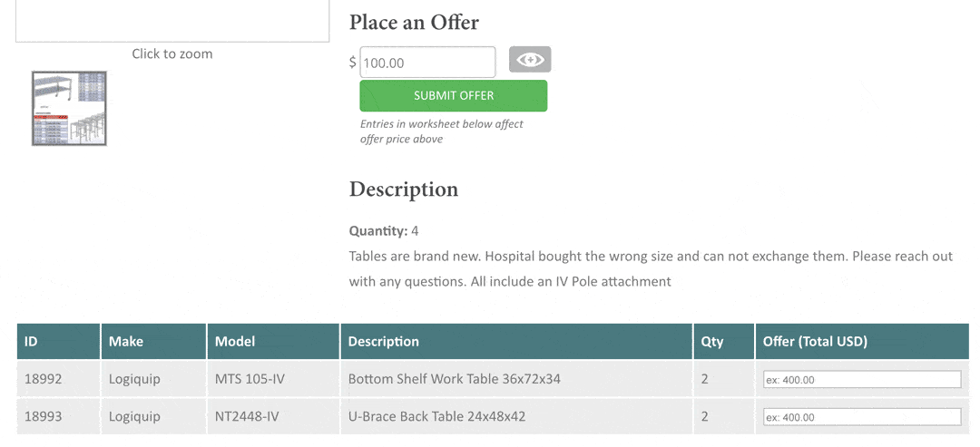Click the eye watch icon button
980x447 pixels.
coord(530,60)
